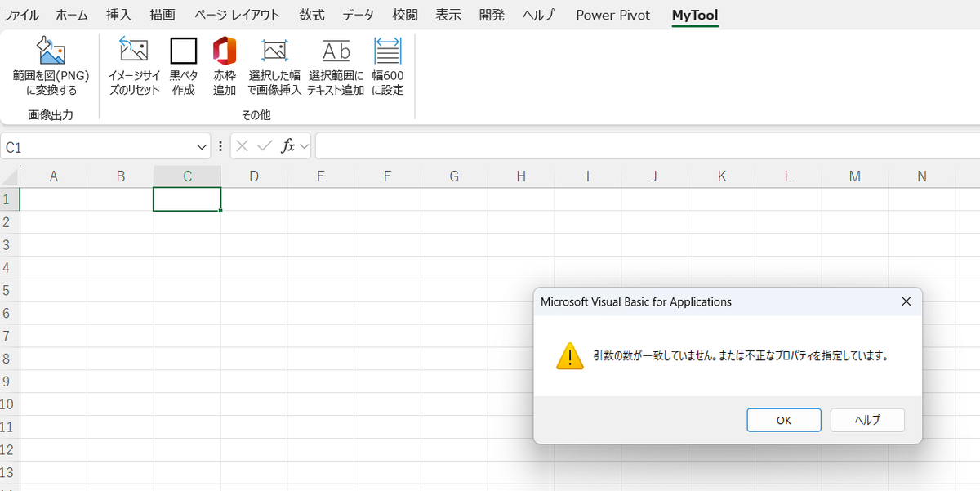
Task: Open the ファイル tab
Action: pyautogui.click(x=21, y=15)
